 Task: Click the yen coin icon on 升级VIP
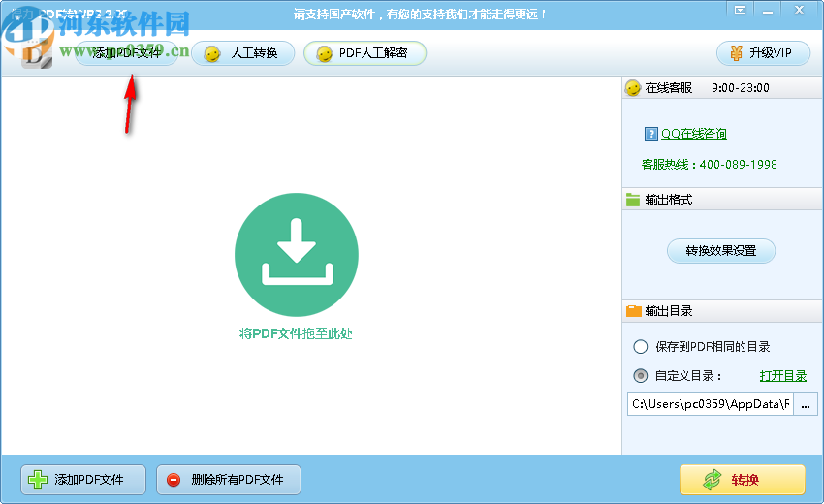736,53
